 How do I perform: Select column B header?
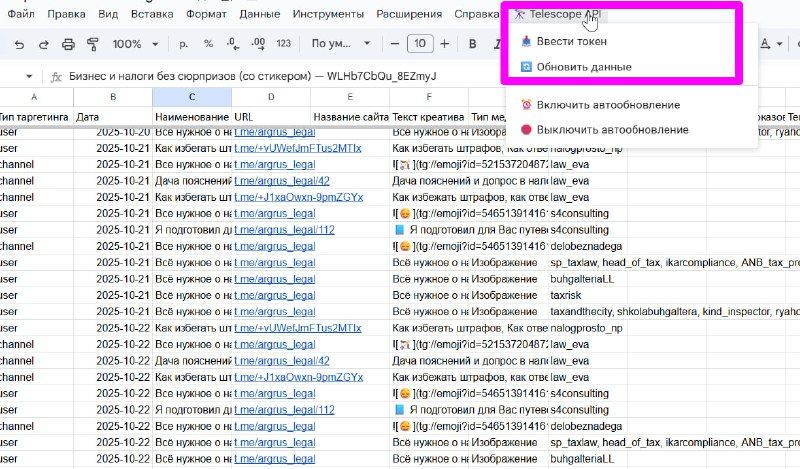113,96
